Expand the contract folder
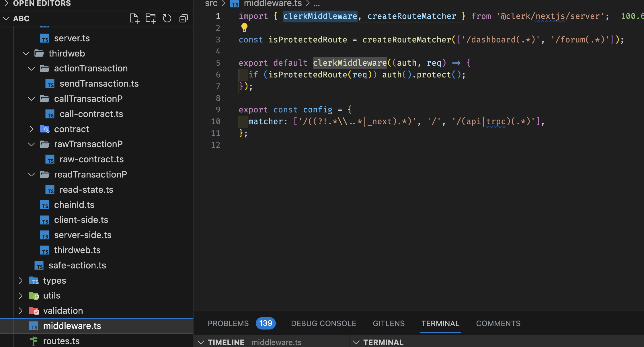 tap(32, 129)
